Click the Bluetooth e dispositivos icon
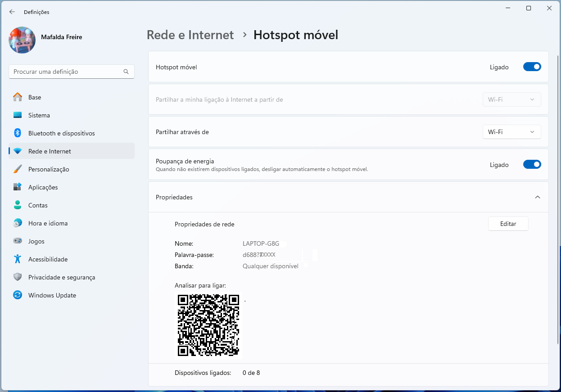This screenshot has width=561, height=392. coord(18,133)
